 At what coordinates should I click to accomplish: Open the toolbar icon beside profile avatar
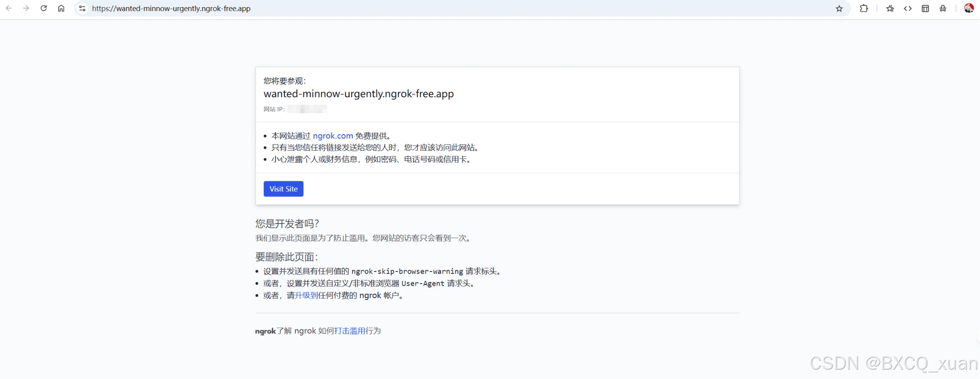(943, 8)
